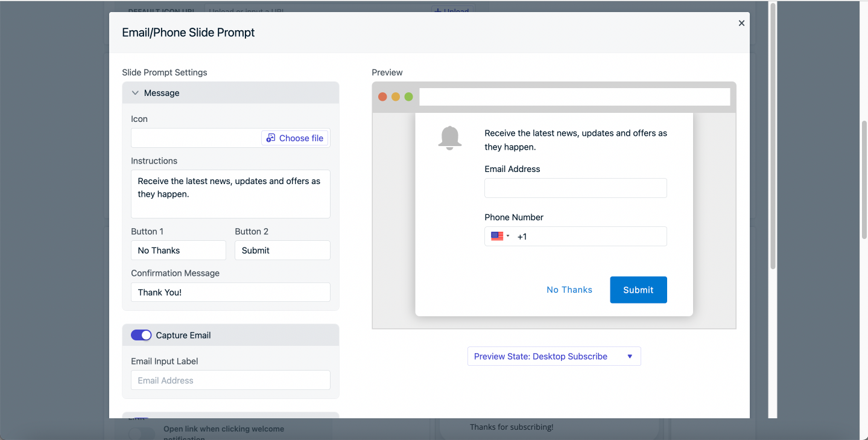Viewport: 868px width, 440px height.
Task: Click the Instructions text area
Action: 230,194
